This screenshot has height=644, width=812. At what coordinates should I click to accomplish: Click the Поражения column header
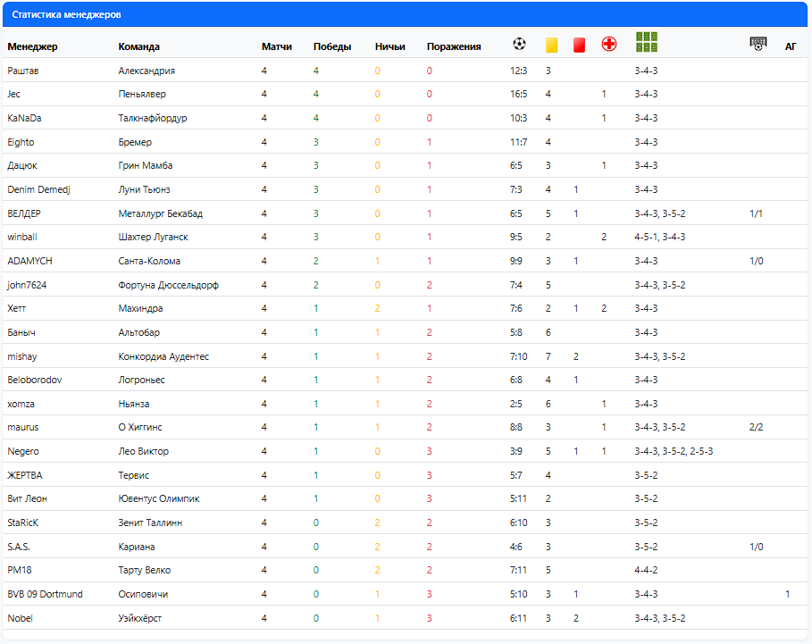click(x=454, y=46)
